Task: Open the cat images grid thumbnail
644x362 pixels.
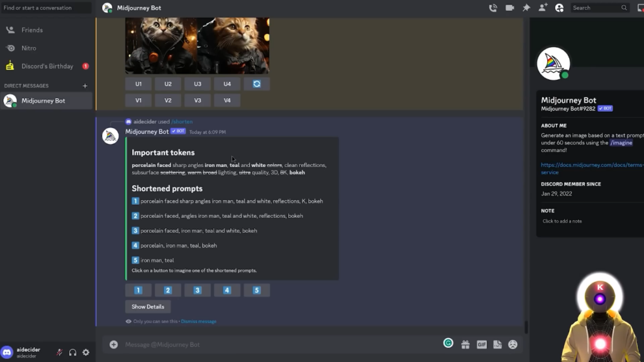Action: pos(197,45)
